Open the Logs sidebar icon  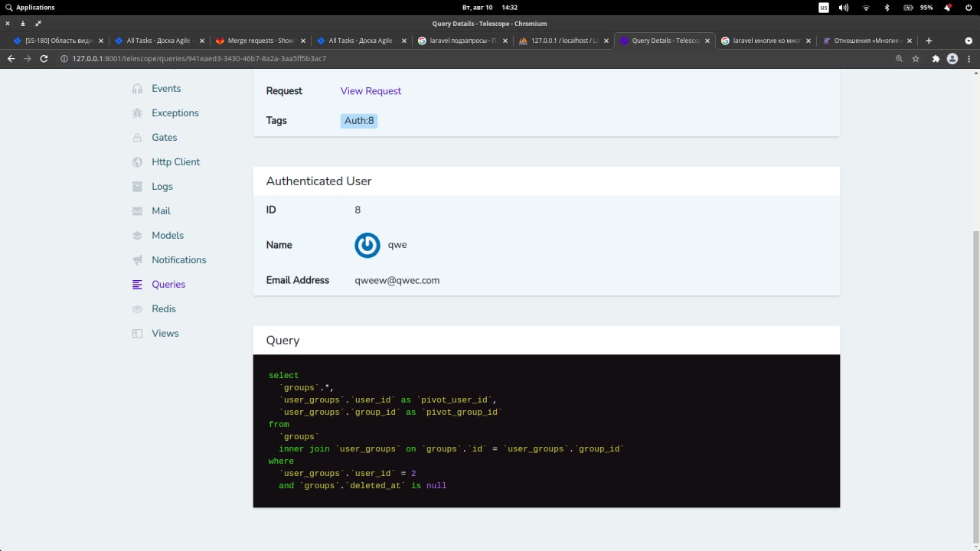tap(137, 187)
